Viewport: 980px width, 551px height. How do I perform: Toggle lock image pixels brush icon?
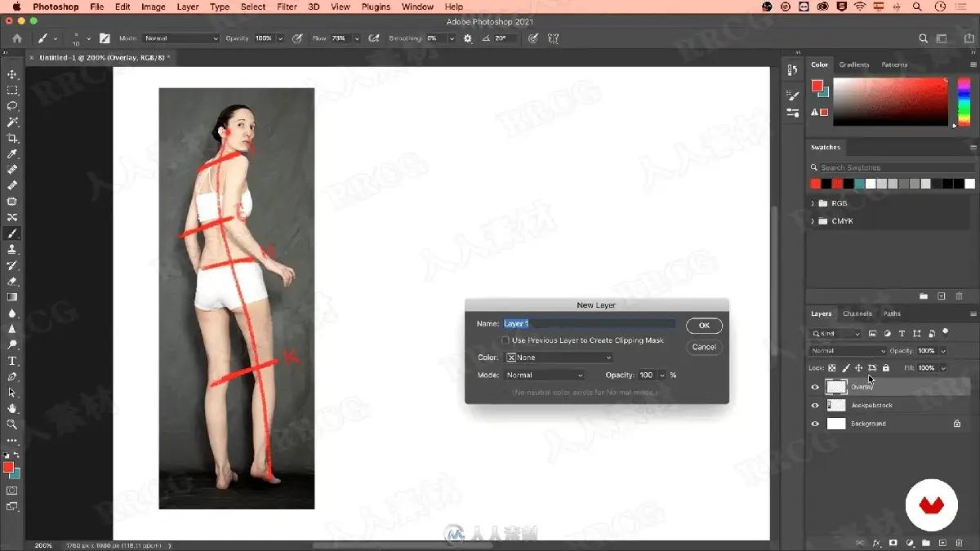click(x=845, y=368)
